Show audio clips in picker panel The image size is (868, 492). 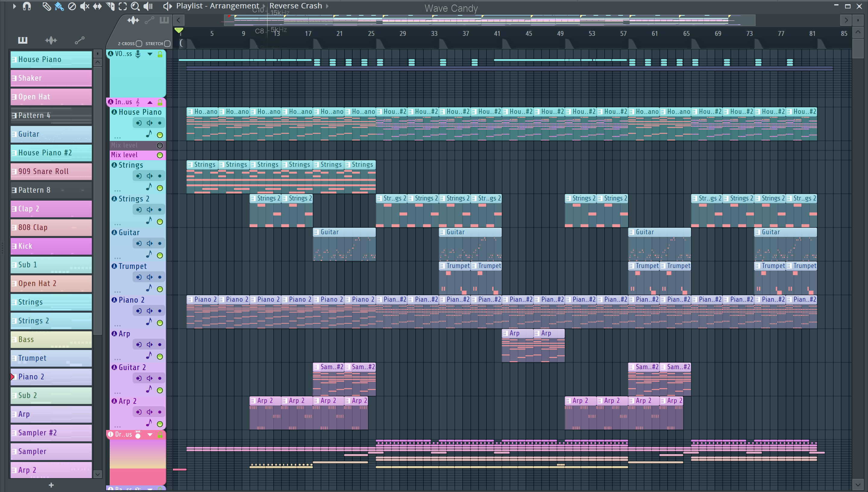(x=51, y=40)
